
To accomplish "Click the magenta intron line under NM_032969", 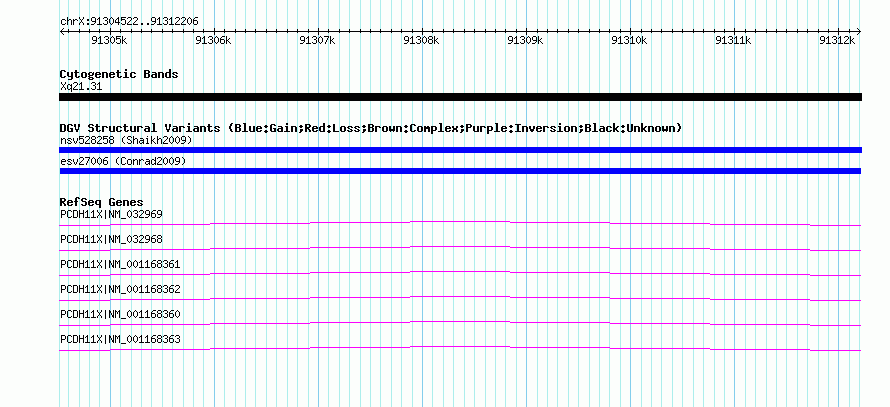I will click(460, 221).
